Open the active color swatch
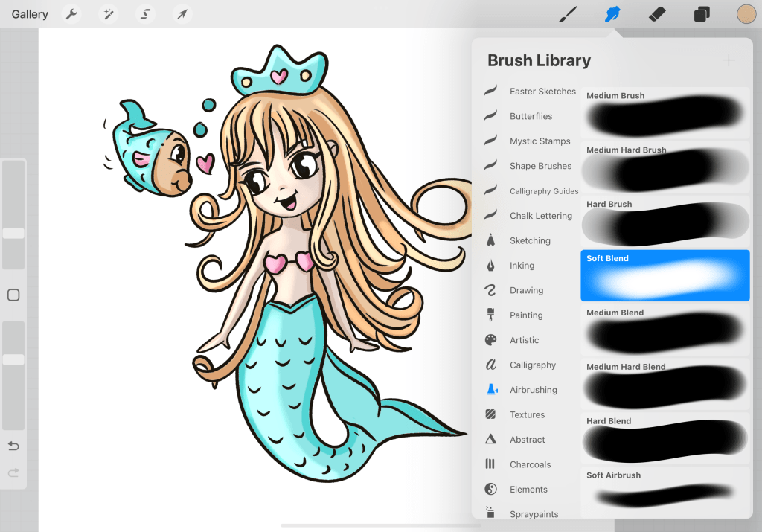Screen dimensions: 762x532 pyautogui.click(x=746, y=14)
